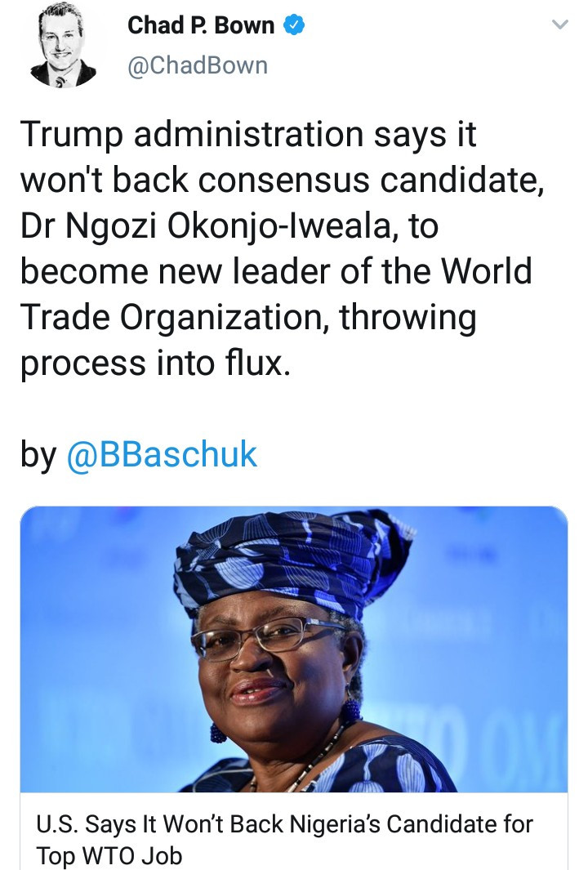Click the "won't back consensus candidate" line

pos(282,181)
